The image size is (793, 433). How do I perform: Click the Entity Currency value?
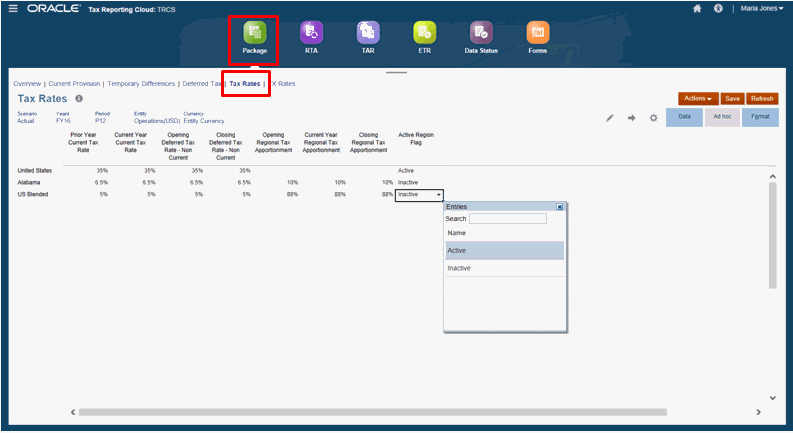[x=204, y=121]
